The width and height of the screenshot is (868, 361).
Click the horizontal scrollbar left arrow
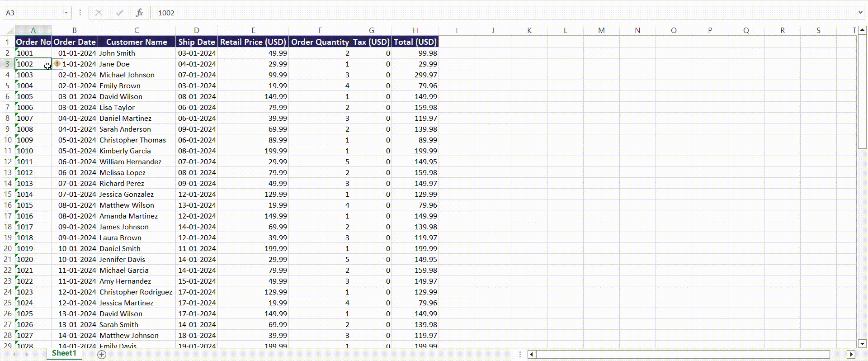532,355
